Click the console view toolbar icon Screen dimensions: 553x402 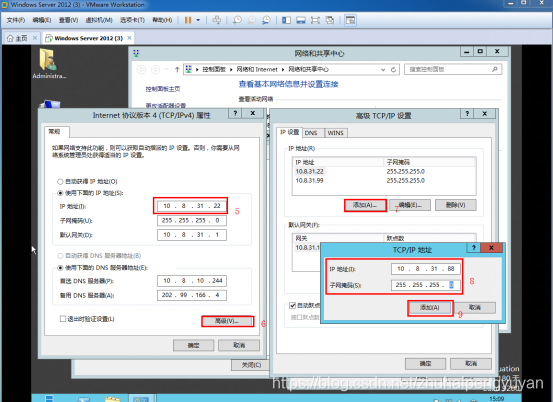click(350, 20)
